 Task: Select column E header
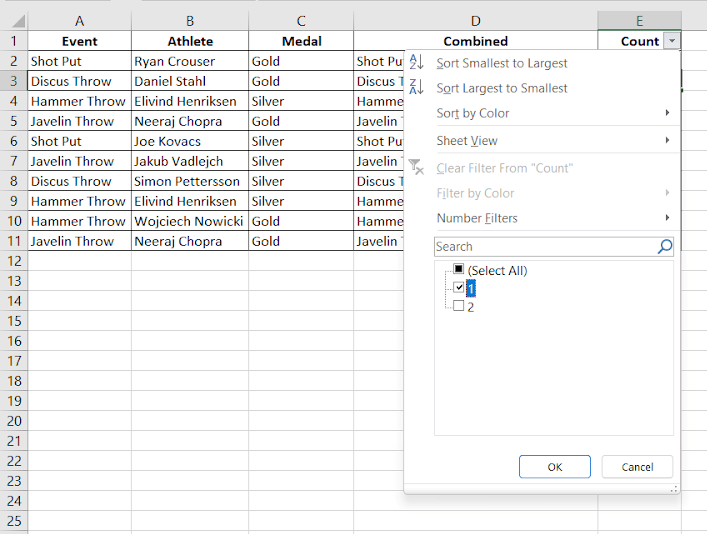pos(639,21)
